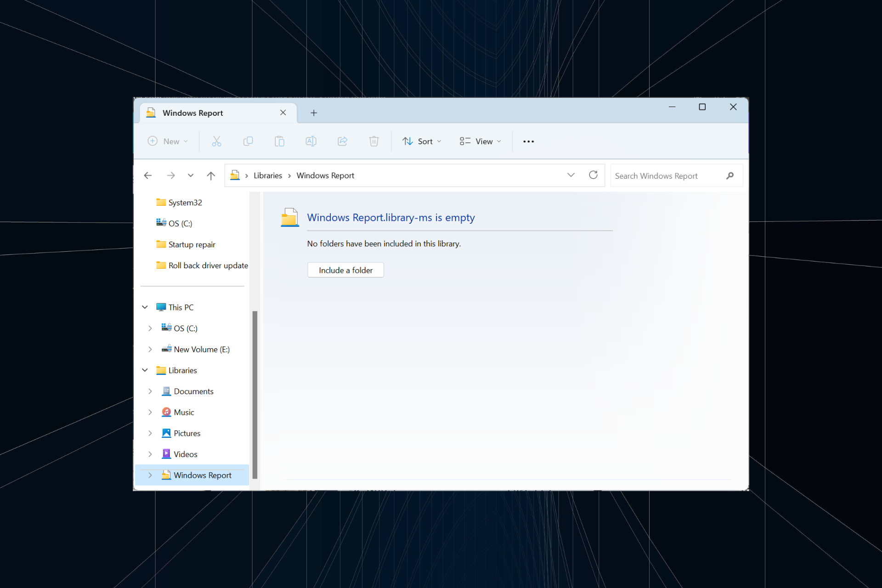Image resolution: width=882 pixels, height=588 pixels.
Task: Click the Include a folder button
Action: point(345,270)
